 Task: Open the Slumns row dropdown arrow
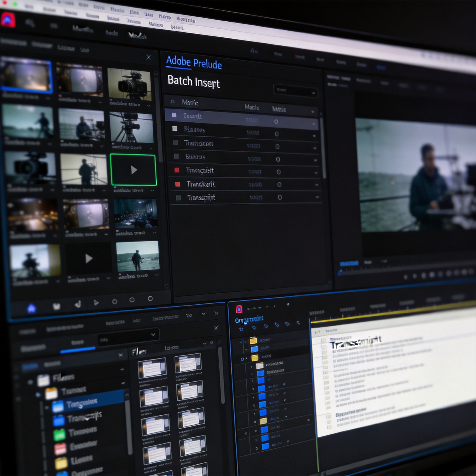coord(314,136)
